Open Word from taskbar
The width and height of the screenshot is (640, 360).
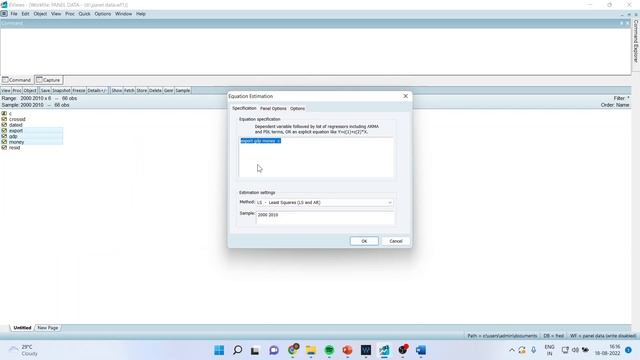pyautogui.click(x=421, y=350)
